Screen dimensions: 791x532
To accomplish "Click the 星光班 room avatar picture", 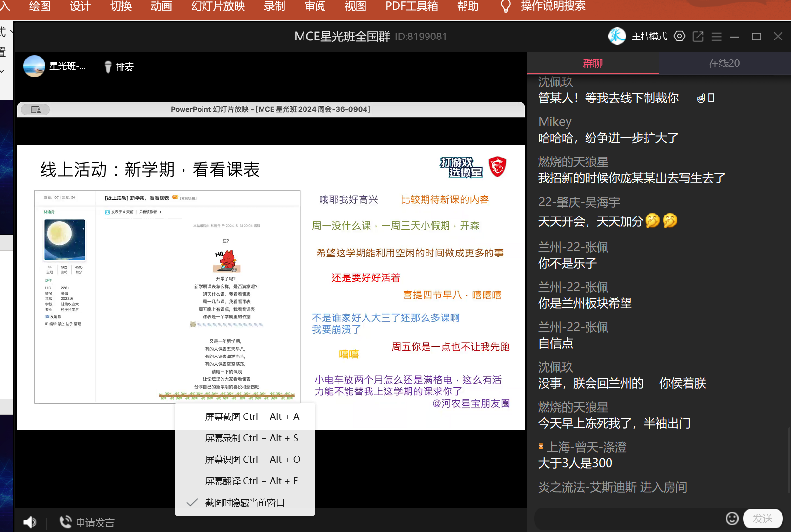I will point(34,66).
